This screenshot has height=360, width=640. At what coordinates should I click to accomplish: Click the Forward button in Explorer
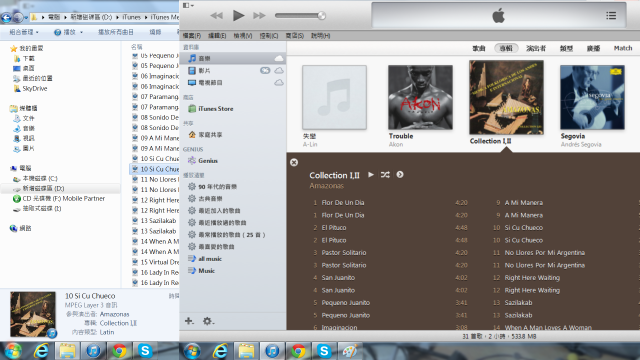pos(18,18)
